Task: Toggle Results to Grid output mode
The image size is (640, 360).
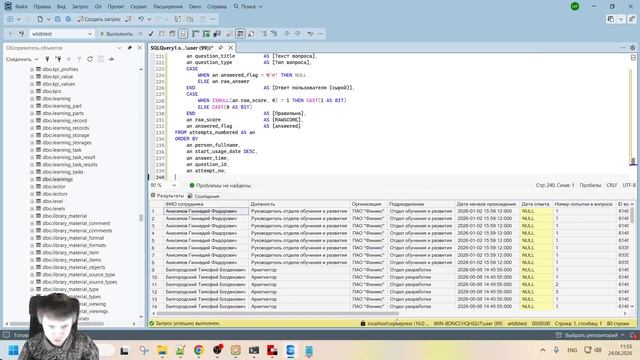Action: click(x=240, y=34)
